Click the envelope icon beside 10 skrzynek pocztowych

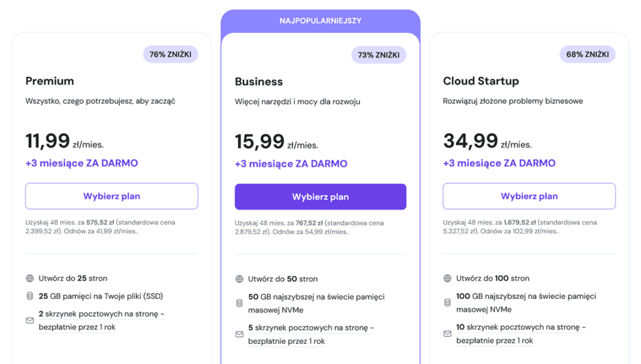point(448,334)
